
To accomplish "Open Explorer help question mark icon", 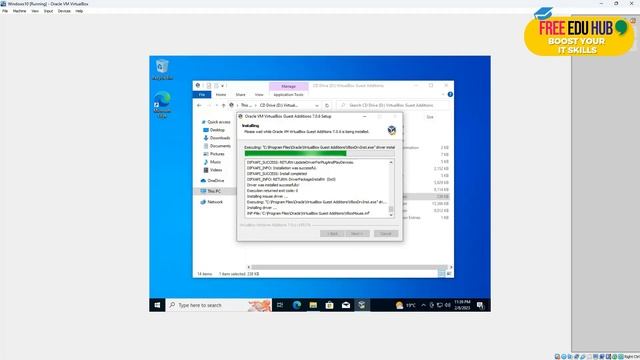I will (450, 94).
